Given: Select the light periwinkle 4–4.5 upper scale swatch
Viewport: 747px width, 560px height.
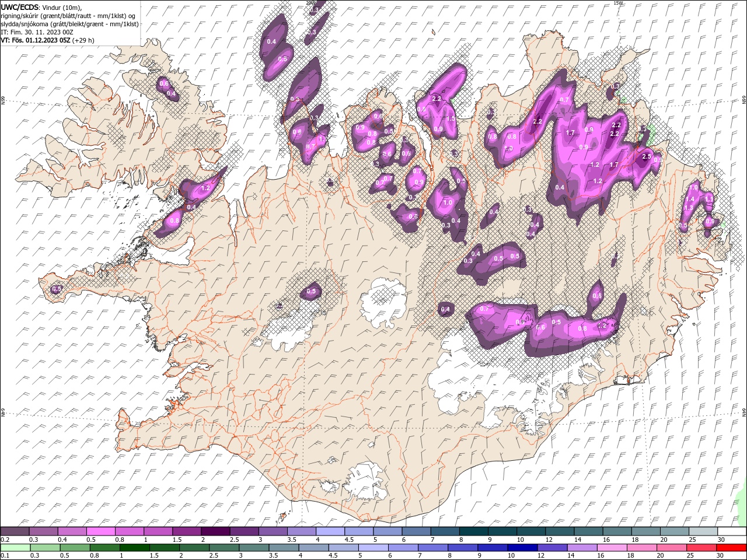Looking at the screenshot, I should point(330,531).
